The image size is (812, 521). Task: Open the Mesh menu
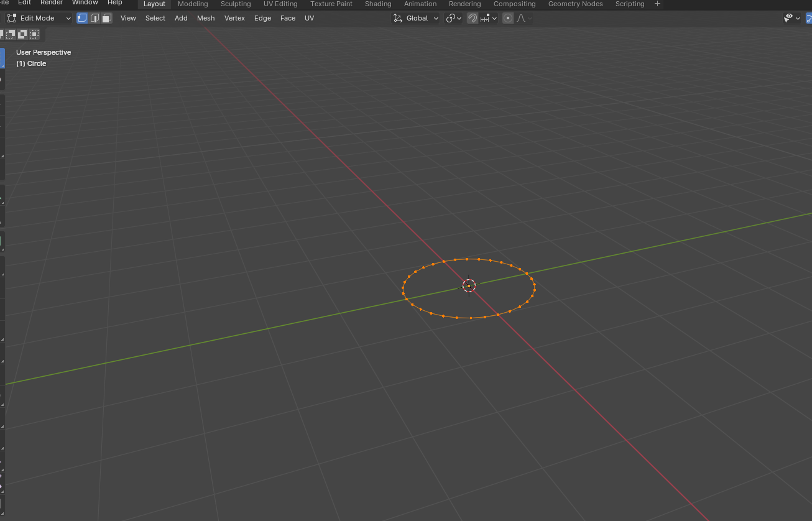(206, 18)
